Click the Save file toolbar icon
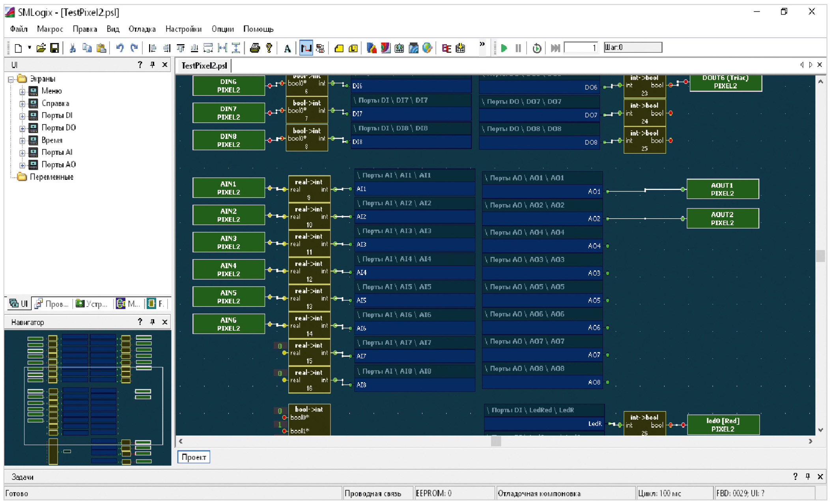 (55, 48)
